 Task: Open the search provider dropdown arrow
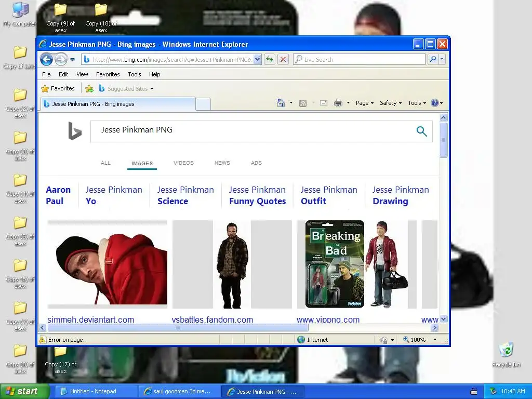(442, 59)
